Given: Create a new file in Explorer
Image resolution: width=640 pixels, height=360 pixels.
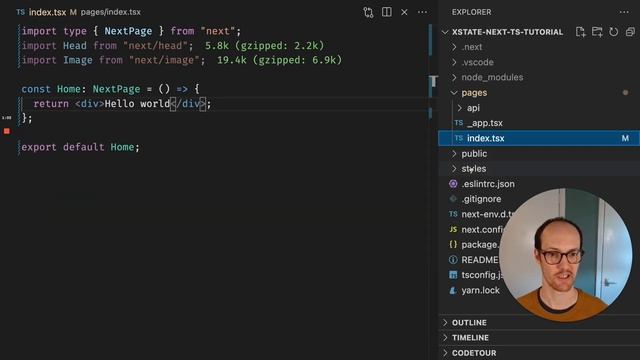Looking at the screenshot, I should click(580, 32).
